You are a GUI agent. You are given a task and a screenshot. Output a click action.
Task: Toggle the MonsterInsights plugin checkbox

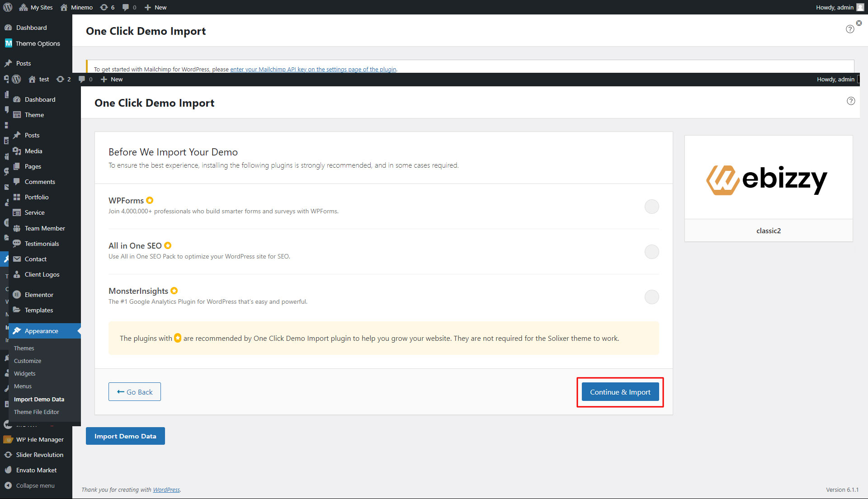tap(651, 297)
